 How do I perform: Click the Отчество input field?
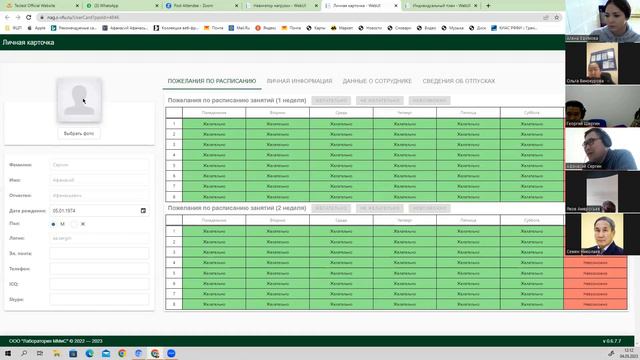[99, 196]
